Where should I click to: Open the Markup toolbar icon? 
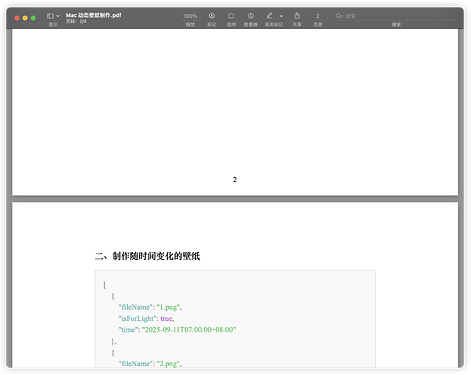coord(212,16)
